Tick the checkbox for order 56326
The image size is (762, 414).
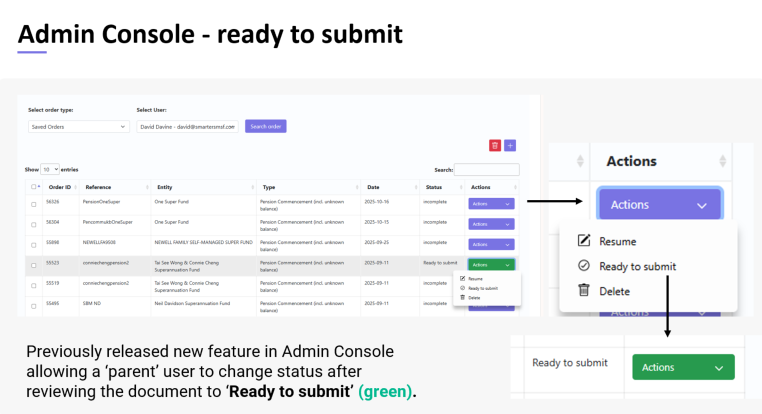click(x=34, y=205)
